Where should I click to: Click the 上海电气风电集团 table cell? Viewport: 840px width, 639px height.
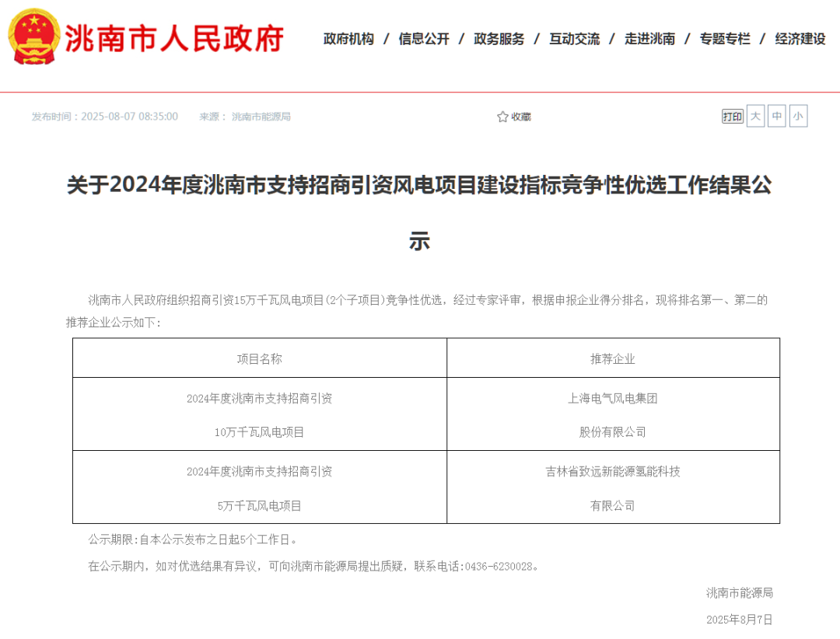(613, 414)
